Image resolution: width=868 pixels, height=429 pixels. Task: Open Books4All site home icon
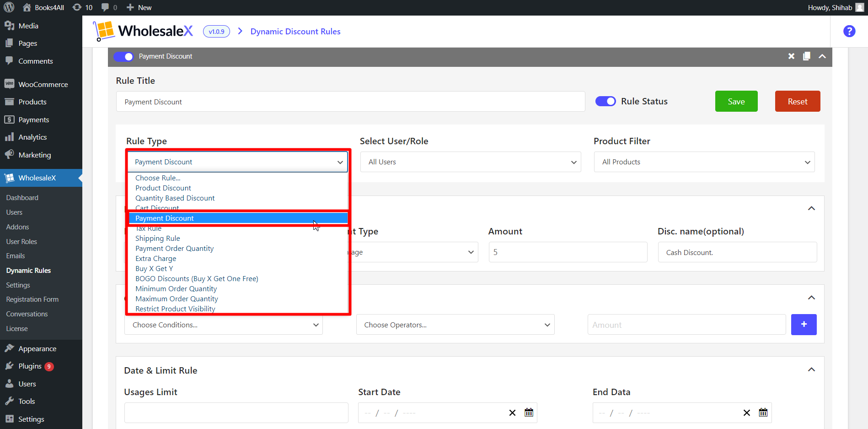pyautogui.click(x=27, y=7)
